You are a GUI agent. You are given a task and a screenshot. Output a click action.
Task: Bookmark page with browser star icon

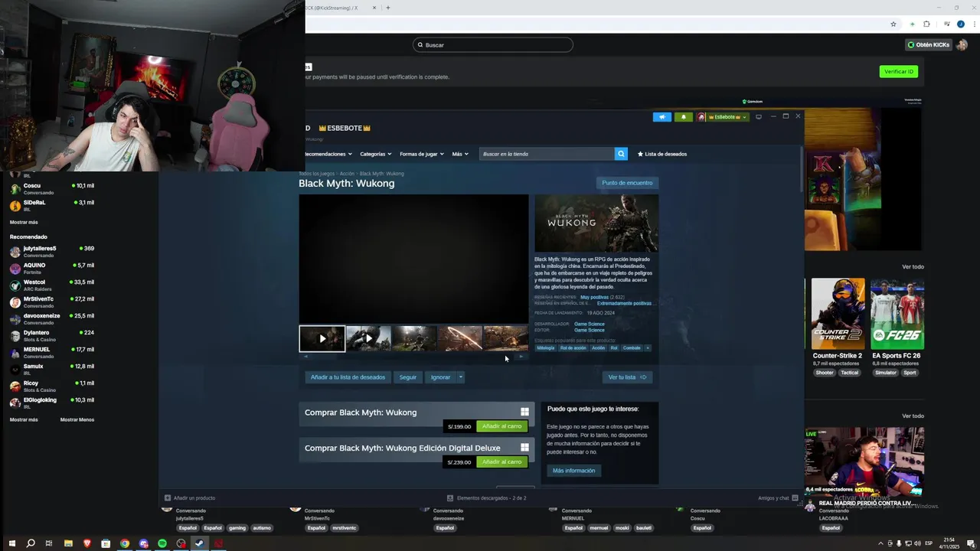click(893, 24)
